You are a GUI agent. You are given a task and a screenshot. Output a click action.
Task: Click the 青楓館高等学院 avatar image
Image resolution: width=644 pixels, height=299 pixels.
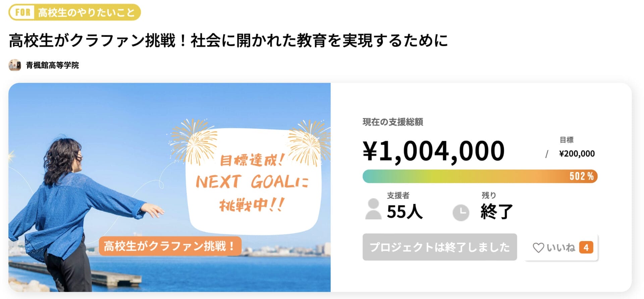click(14, 65)
